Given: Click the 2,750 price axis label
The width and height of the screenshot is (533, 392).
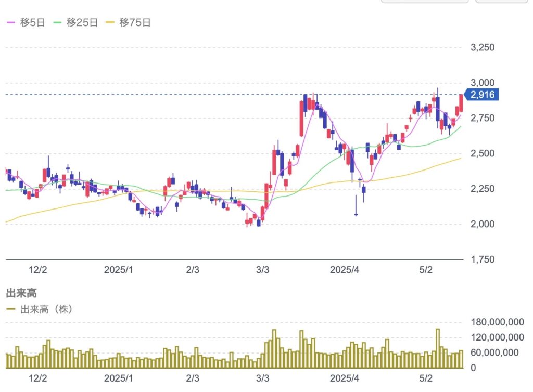Looking at the screenshot, I should (x=483, y=118).
